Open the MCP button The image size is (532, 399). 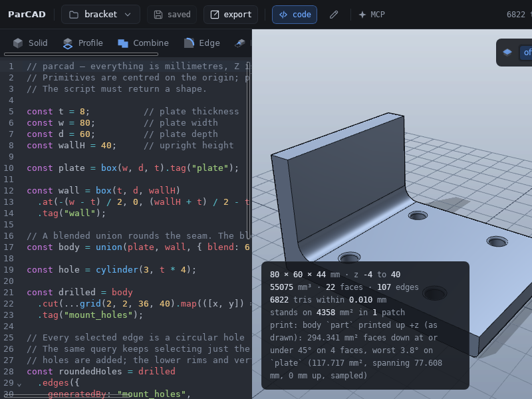tap(372, 14)
